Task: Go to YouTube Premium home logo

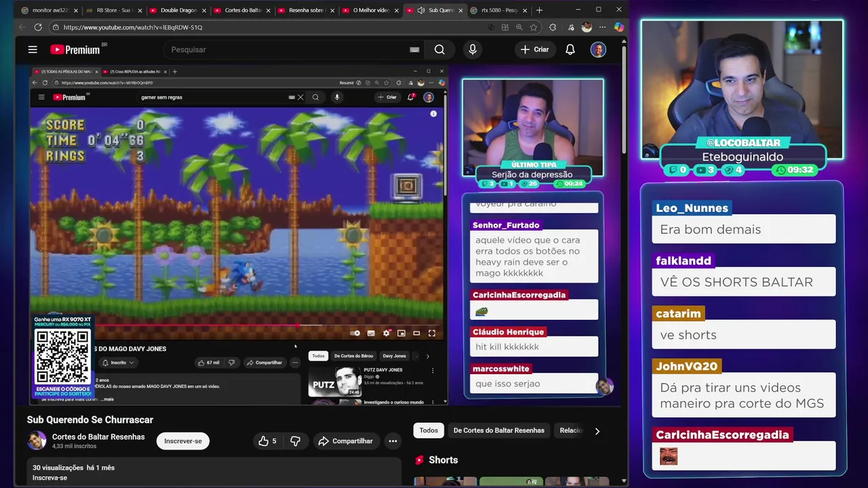Action: point(75,49)
